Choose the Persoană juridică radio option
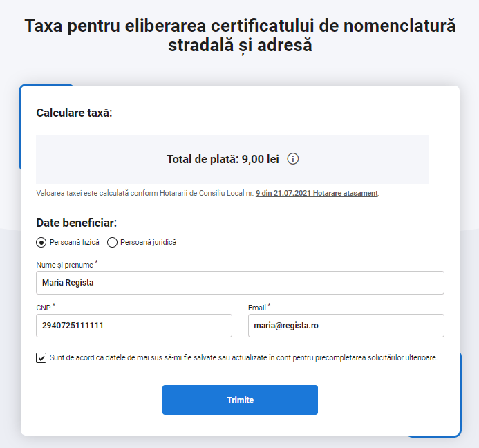The height and width of the screenshot is (448, 479). tap(112, 243)
